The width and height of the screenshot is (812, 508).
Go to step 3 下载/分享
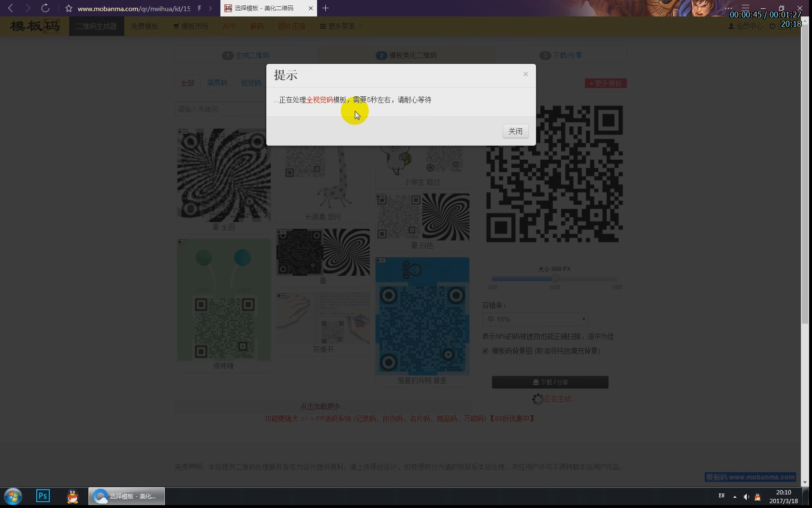pyautogui.click(x=561, y=55)
